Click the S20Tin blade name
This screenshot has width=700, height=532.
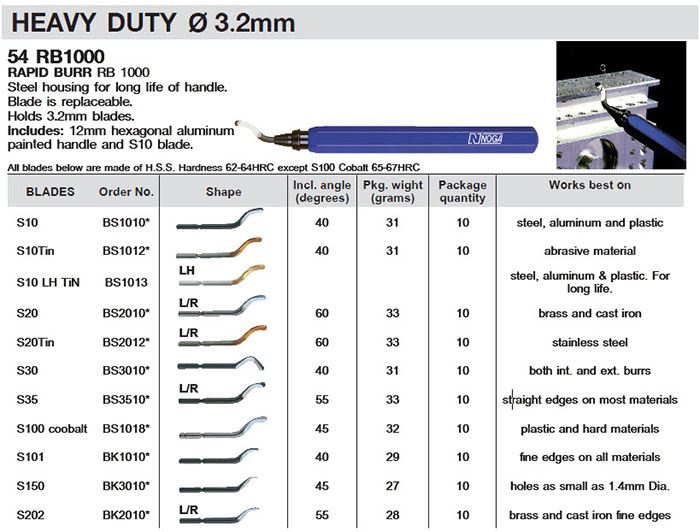35,342
